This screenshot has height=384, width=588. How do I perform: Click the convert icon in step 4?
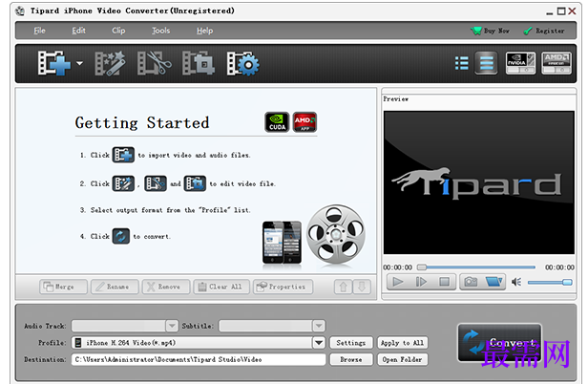coord(120,236)
